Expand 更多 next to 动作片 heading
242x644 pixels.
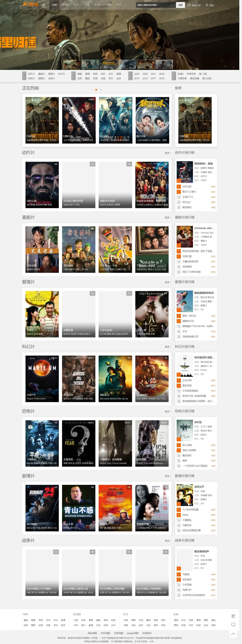click(x=168, y=153)
